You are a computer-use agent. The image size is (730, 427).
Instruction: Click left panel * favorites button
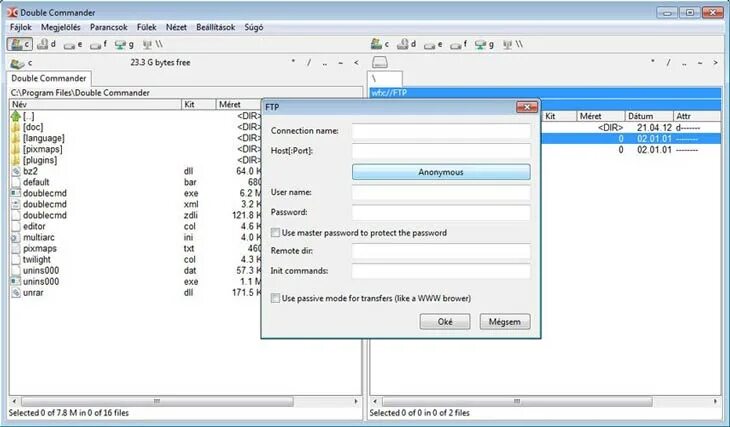pos(293,62)
